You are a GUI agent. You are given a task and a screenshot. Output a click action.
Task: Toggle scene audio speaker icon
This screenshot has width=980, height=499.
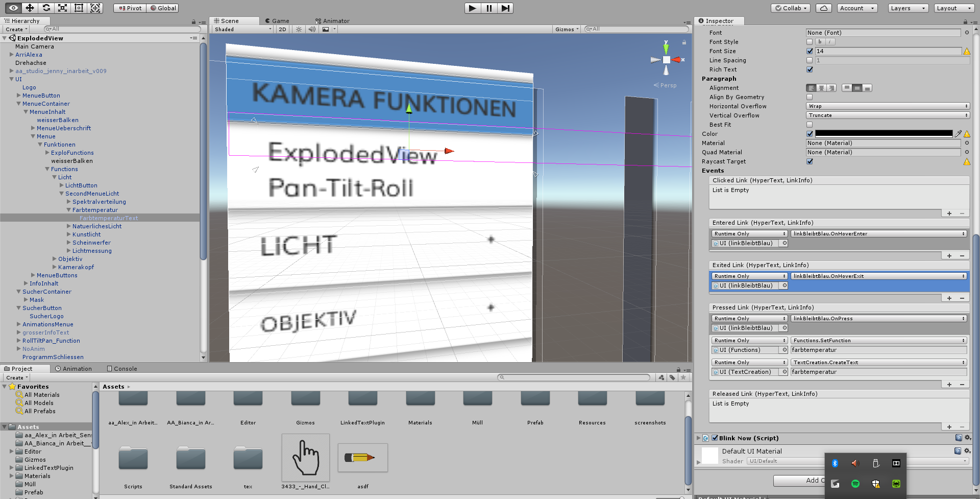tap(312, 30)
